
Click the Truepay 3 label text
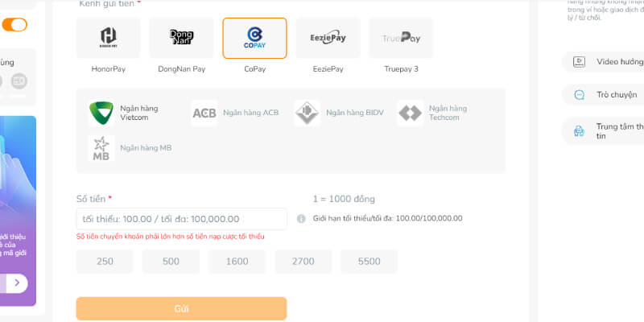tap(401, 69)
